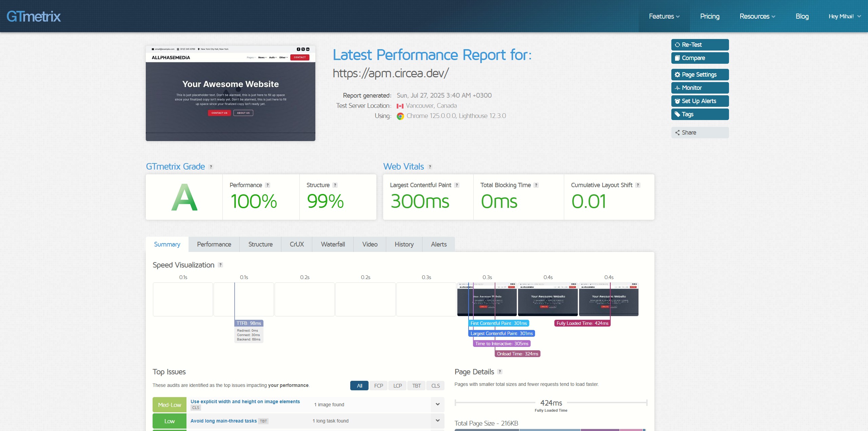Select the LCP issue filter
This screenshot has width=868, height=431.
point(397,386)
